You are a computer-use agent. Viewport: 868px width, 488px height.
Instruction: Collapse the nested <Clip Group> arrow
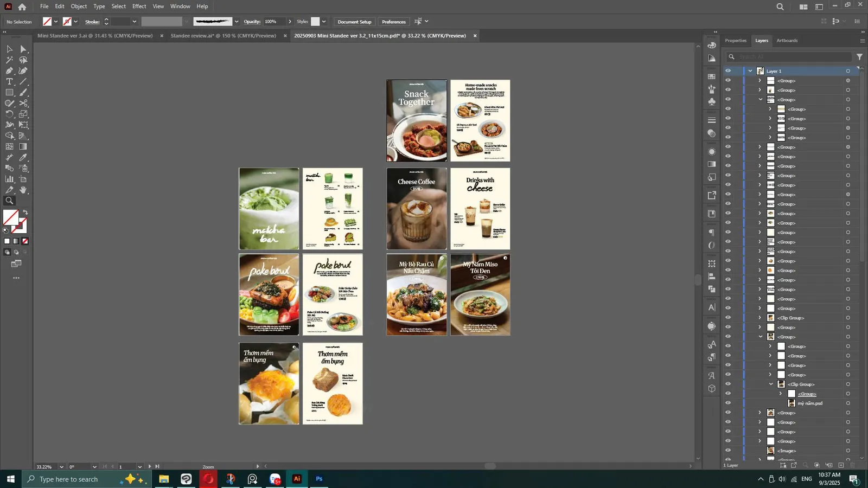coord(771,384)
